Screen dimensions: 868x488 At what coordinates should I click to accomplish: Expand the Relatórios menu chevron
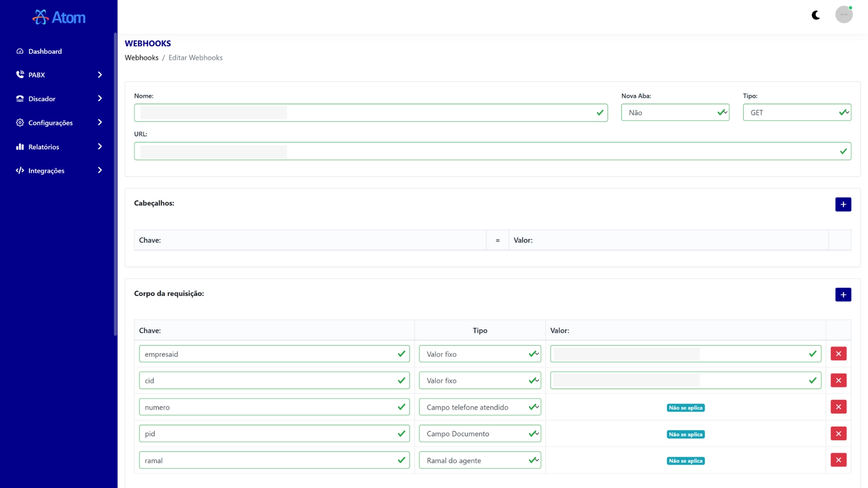(99, 146)
